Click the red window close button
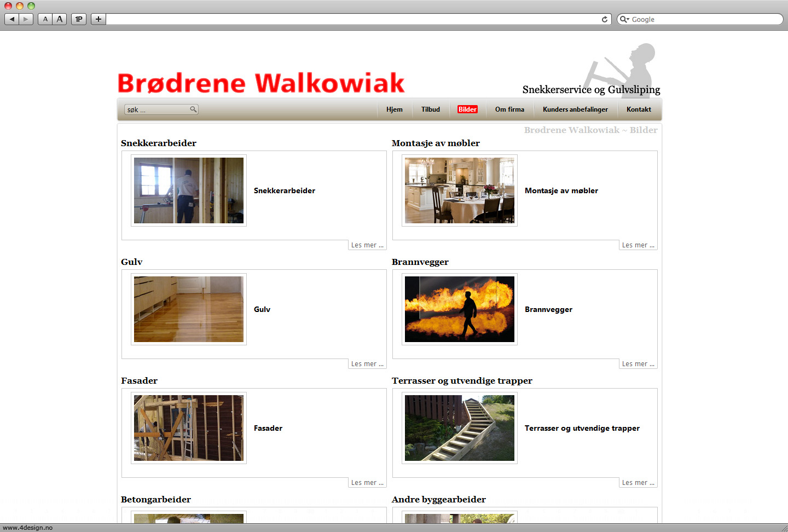 [8, 5]
